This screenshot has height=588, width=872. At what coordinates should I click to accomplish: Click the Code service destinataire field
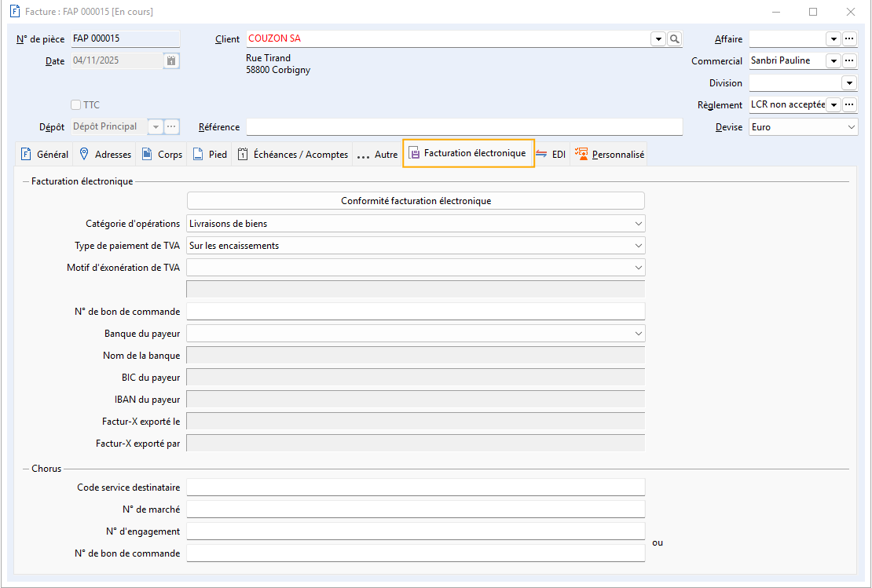[x=416, y=488]
